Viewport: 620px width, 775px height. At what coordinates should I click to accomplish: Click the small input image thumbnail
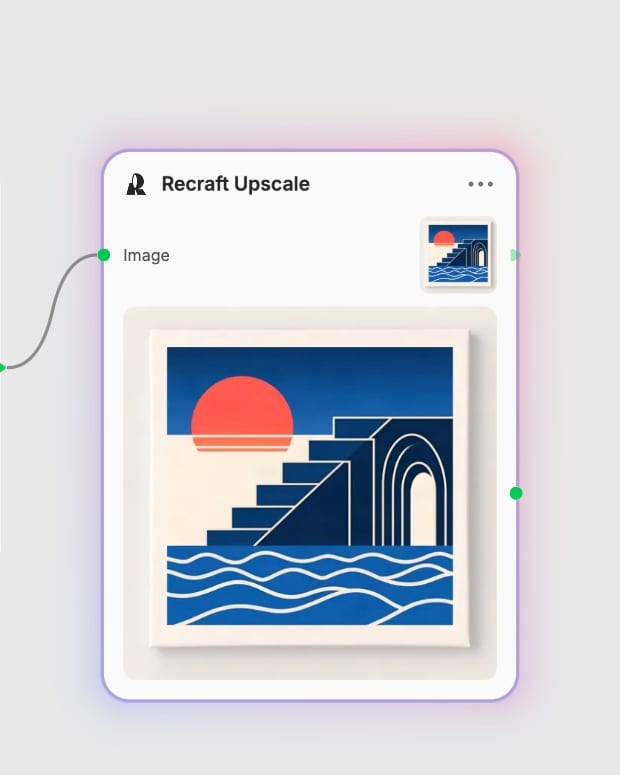click(458, 254)
